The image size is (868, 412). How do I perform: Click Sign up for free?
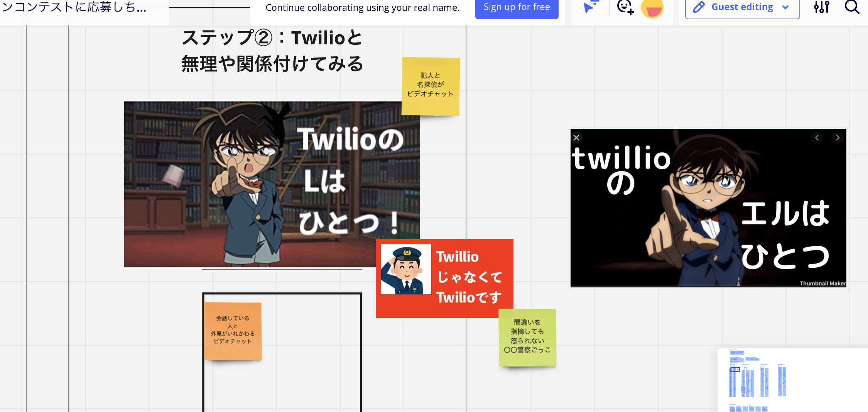pyautogui.click(x=517, y=7)
